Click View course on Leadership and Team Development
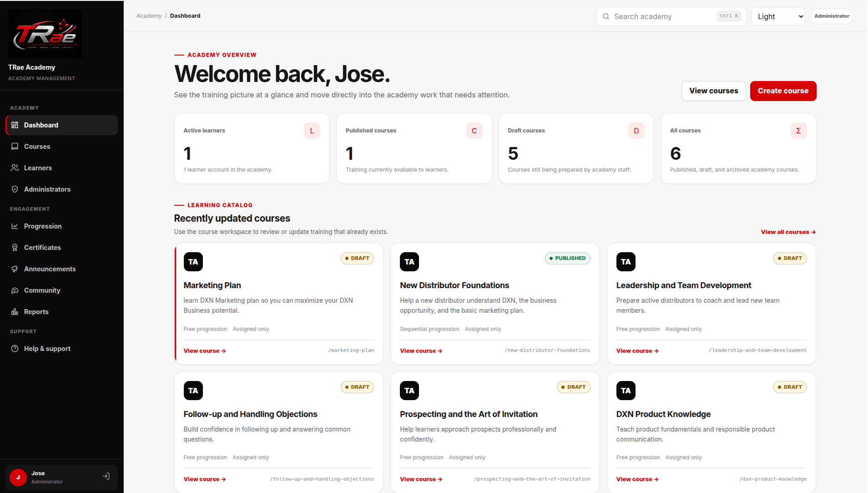The width and height of the screenshot is (868, 493). click(x=637, y=351)
